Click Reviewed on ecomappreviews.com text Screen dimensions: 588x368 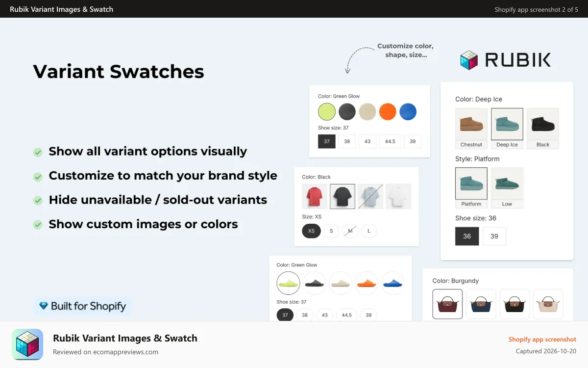(105, 352)
